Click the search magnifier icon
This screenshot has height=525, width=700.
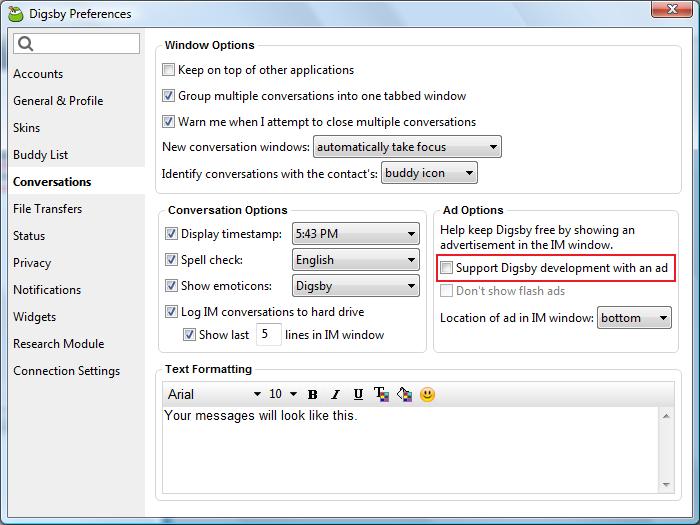point(26,44)
